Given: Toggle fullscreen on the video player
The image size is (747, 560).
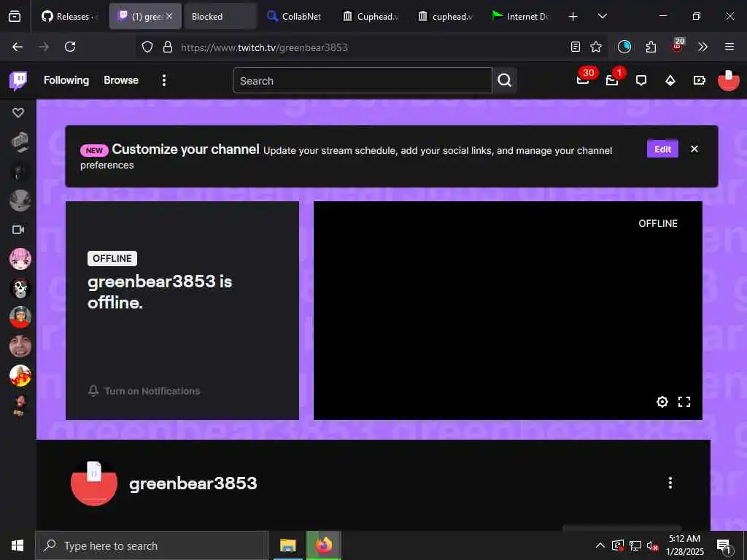Looking at the screenshot, I should [684, 402].
